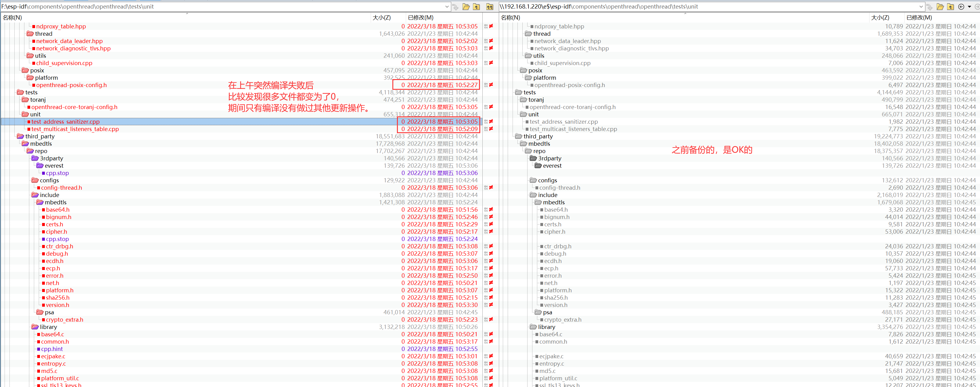Click the right psa folder icon
The image size is (980, 387).
(x=538, y=312)
